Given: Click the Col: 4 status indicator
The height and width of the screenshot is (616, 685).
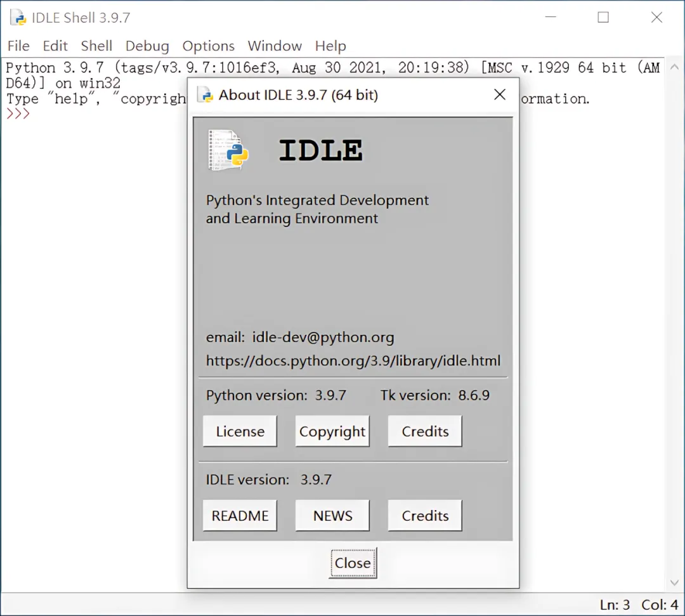Looking at the screenshot, I should tap(660, 605).
